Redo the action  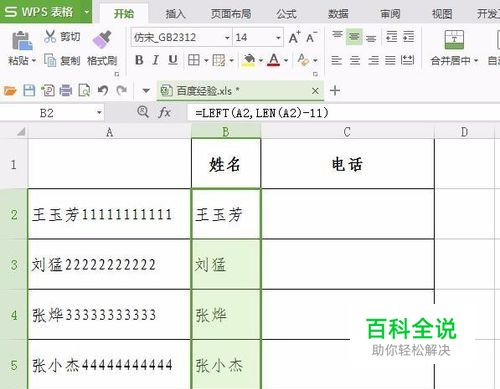click(x=122, y=90)
